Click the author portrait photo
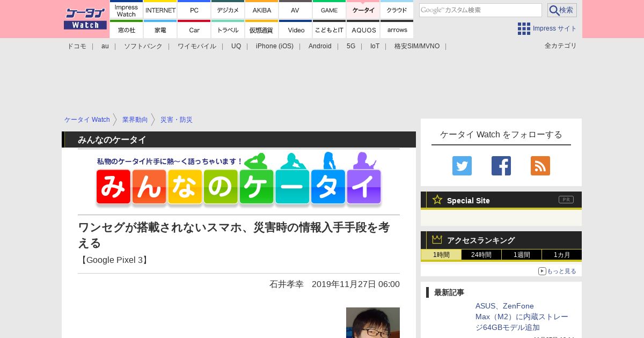The image size is (644, 338). [373, 322]
